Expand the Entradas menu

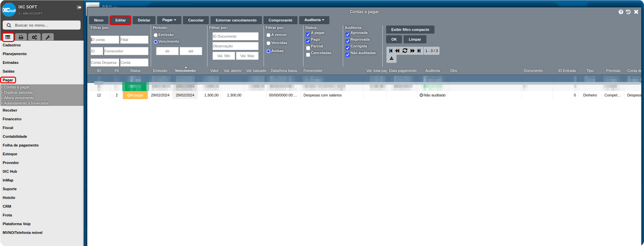(x=11, y=63)
